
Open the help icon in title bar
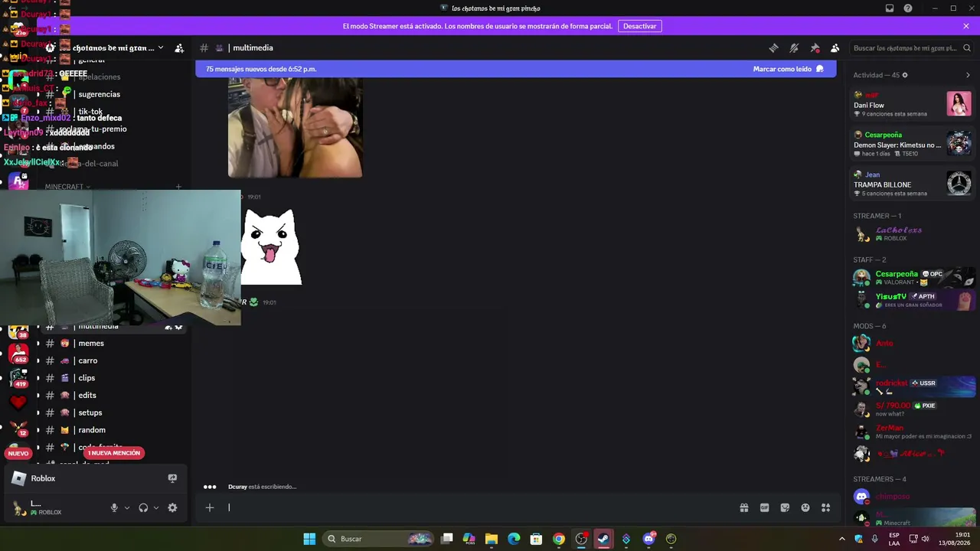908,8
